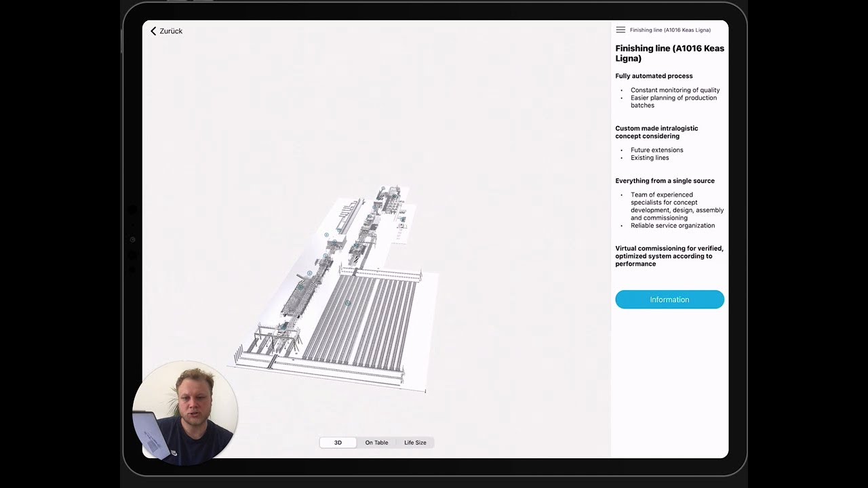The width and height of the screenshot is (868, 488).
Task: Click 'Easier planning of production batches' bullet
Action: (x=673, y=102)
